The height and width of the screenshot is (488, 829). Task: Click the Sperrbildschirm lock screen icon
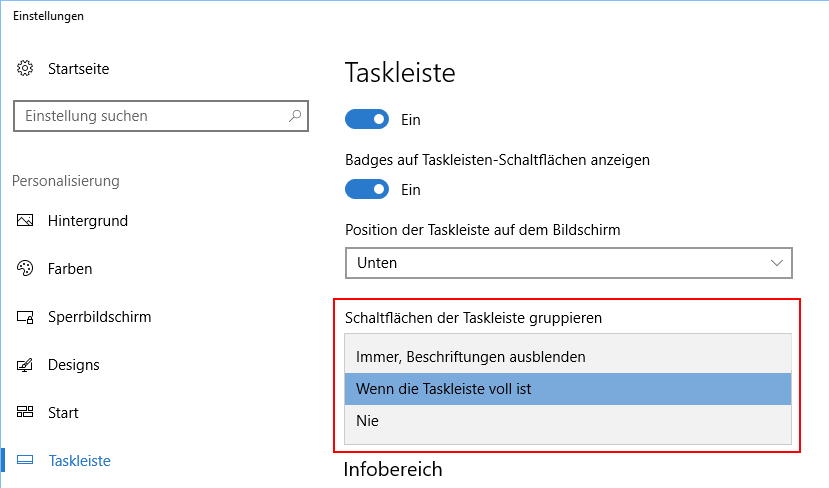(x=25, y=317)
